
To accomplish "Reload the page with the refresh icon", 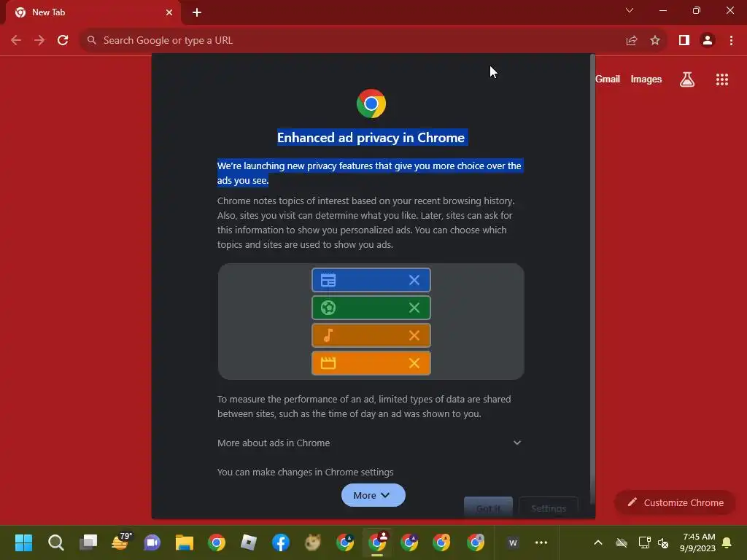I will 63,40.
